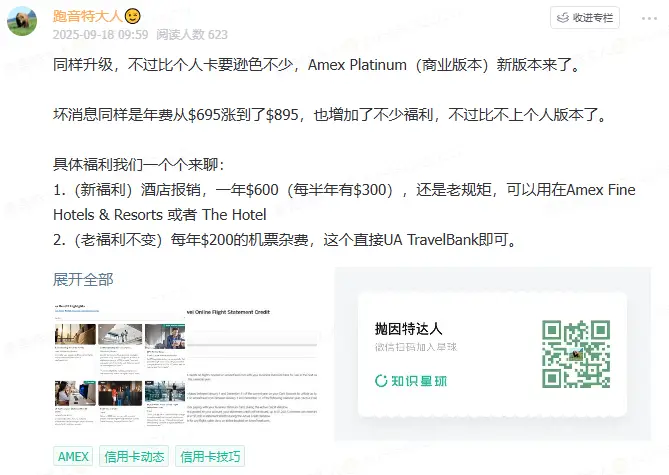This screenshot has height=475, width=669.
Task: Click the small avatar in the QR code center
Action: [x=575, y=355]
